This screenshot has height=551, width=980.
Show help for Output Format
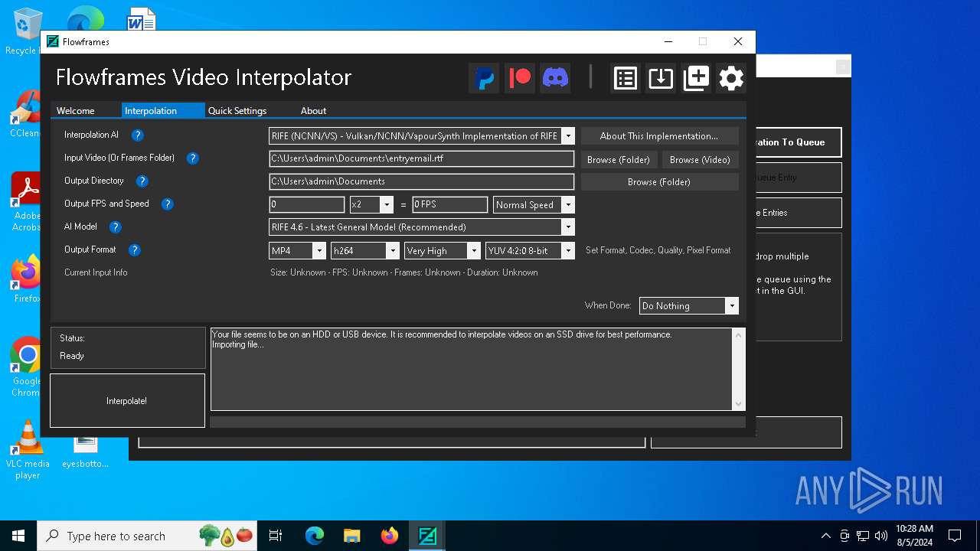tap(134, 250)
